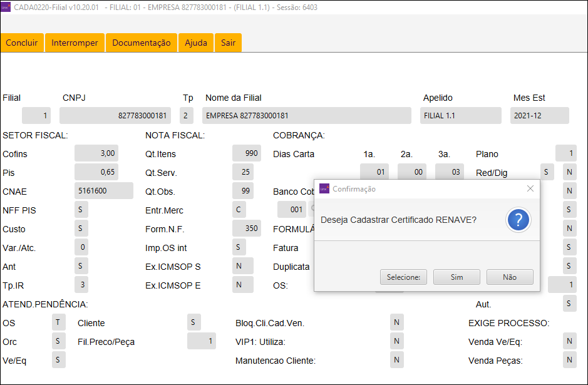The image size is (588, 385).
Task: Click the Custo field showing S
Action: pyautogui.click(x=81, y=228)
